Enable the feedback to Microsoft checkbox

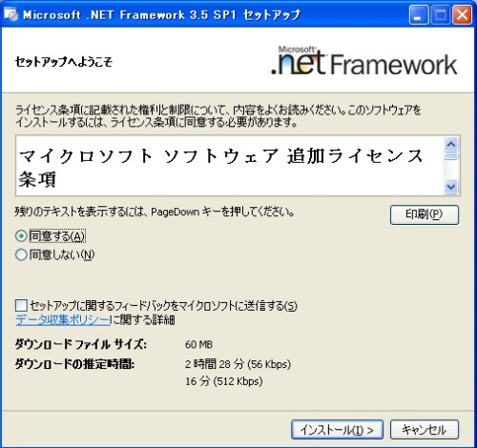21,306
